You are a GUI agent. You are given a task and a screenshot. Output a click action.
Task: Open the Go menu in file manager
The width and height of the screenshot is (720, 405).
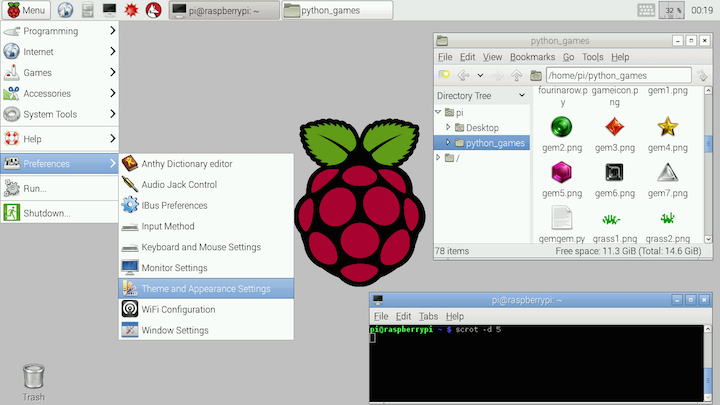[x=568, y=57]
